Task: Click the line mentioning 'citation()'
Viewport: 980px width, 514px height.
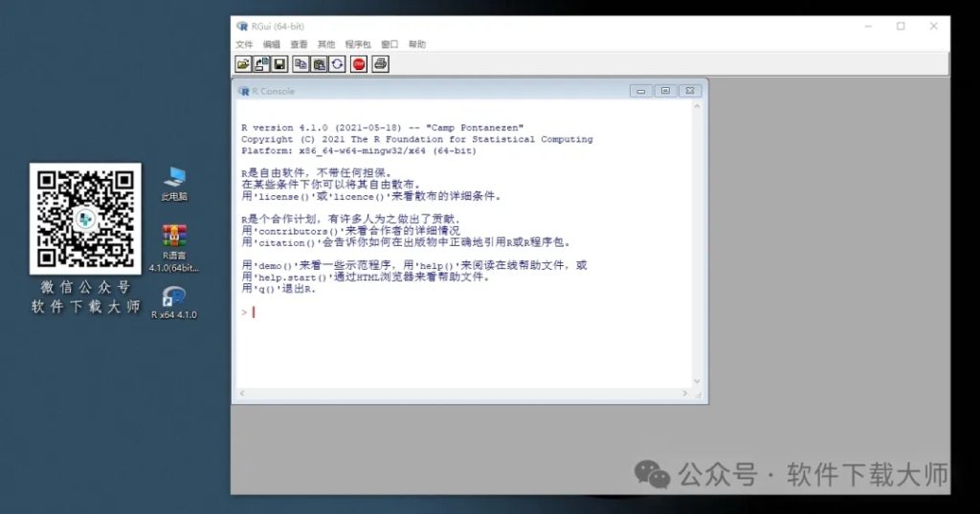Action: coord(406,242)
